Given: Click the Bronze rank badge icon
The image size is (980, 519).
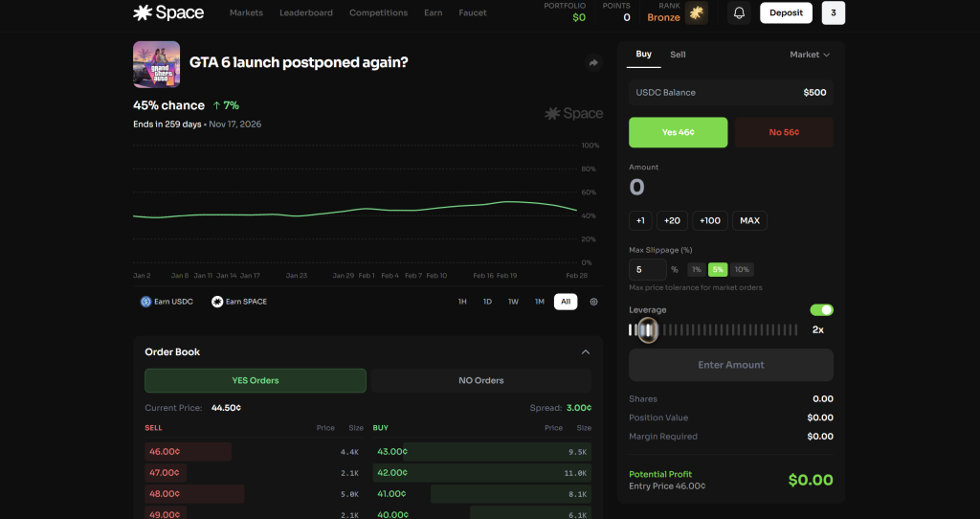Looking at the screenshot, I should [697, 13].
